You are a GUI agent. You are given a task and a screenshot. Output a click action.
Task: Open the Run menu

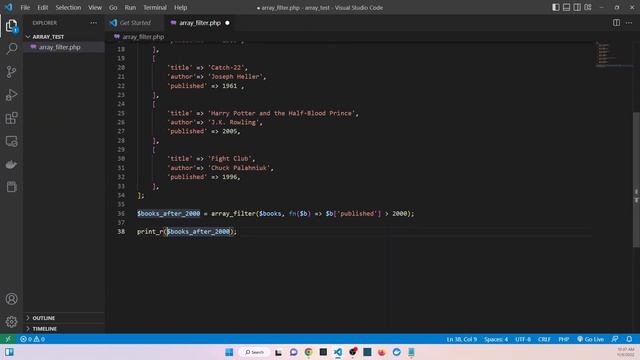pos(130,7)
